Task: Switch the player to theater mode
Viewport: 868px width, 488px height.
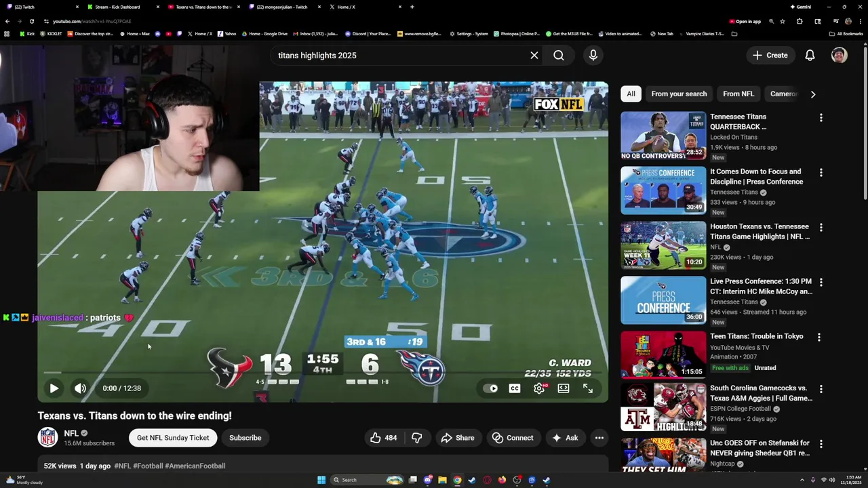Action: pos(564,388)
